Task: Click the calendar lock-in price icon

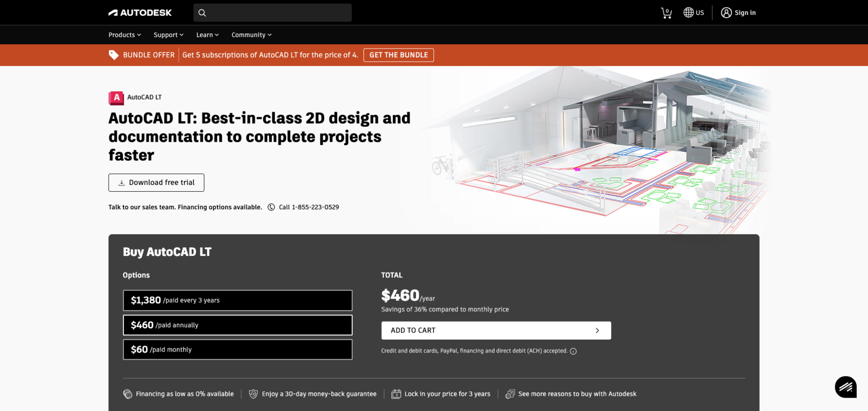Action: [x=396, y=394]
